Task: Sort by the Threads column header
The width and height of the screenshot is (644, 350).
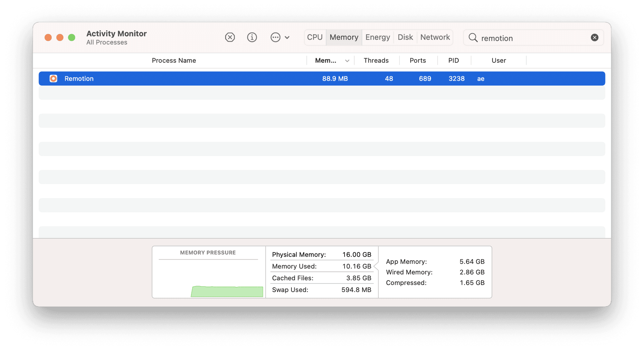Action: [376, 60]
